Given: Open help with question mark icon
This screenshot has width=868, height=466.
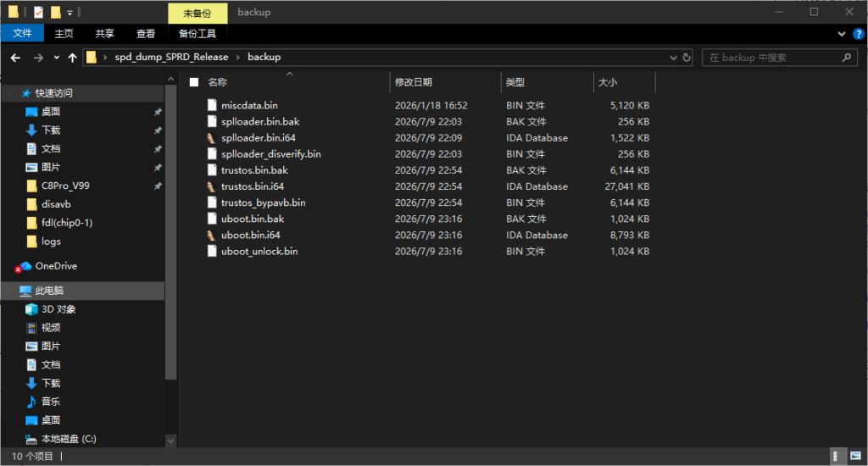Looking at the screenshot, I should click(859, 34).
